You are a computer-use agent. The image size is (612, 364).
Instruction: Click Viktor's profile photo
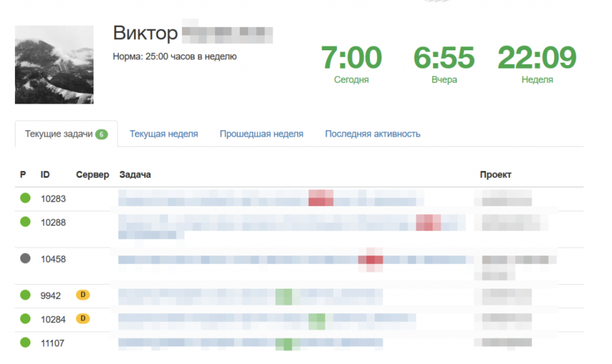click(54, 64)
